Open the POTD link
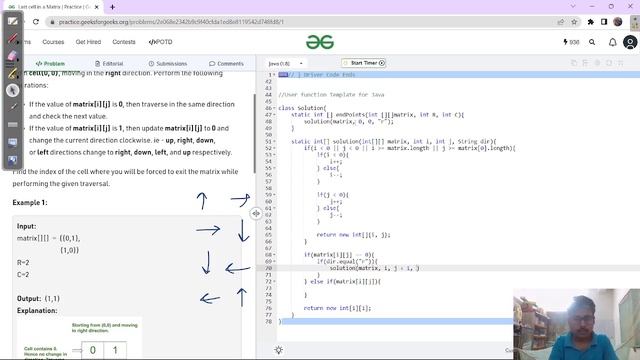 [160, 42]
